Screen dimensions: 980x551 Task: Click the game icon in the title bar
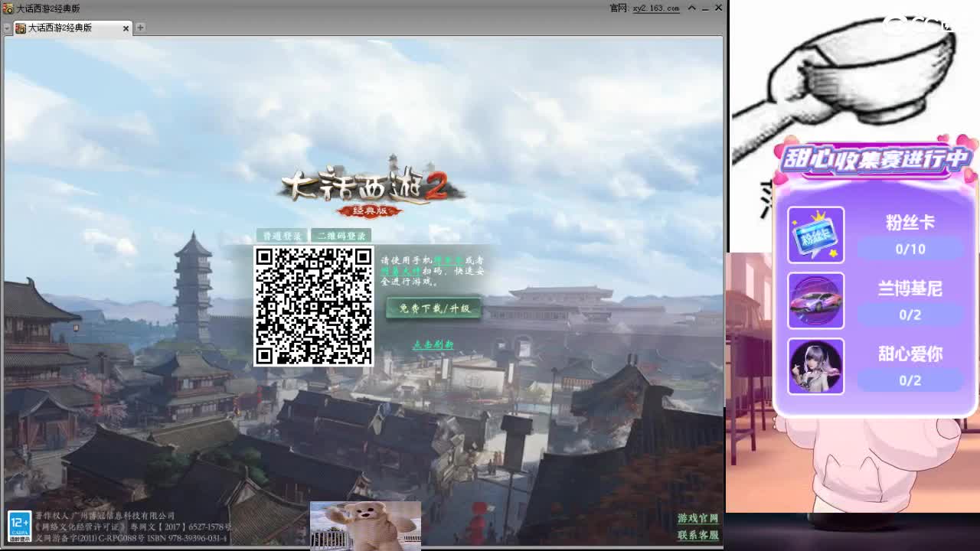tap(8, 8)
